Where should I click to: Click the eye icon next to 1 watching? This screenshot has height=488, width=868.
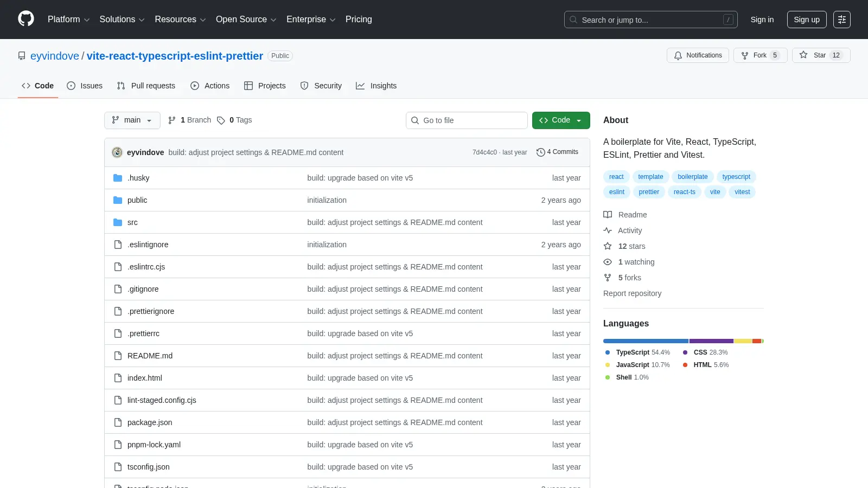coord(608,262)
